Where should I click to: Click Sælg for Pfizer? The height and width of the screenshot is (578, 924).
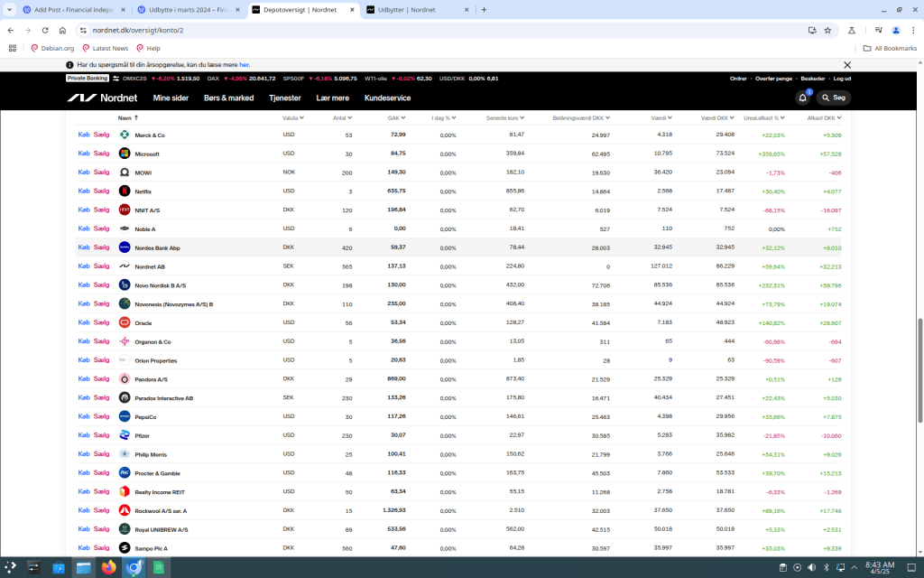[x=101, y=435]
